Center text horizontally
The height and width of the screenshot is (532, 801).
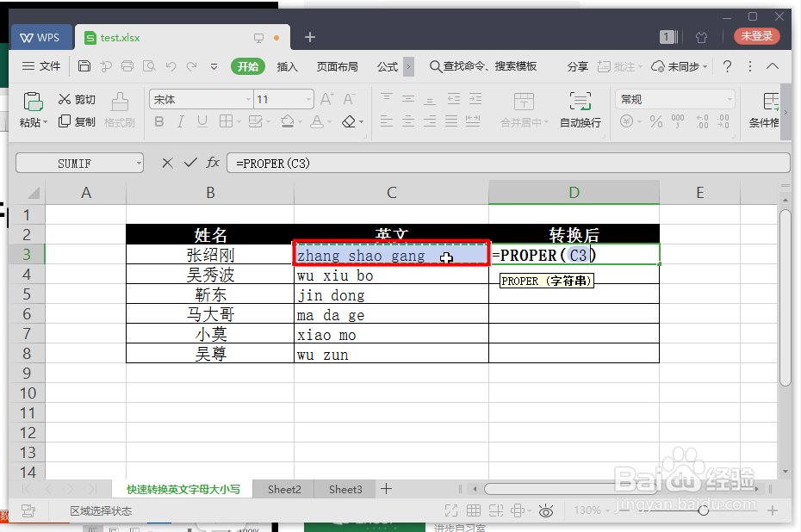pos(408,121)
